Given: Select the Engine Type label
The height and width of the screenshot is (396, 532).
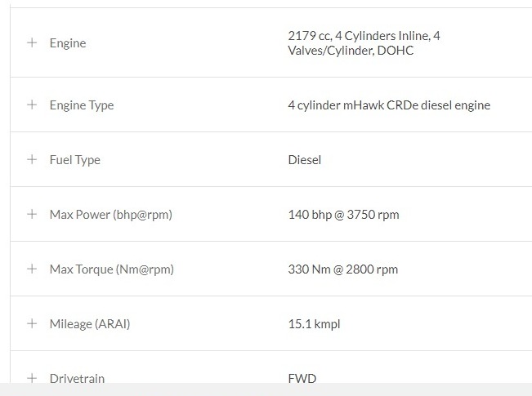Looking at the screenshot, I should click(x=82, y=105).
